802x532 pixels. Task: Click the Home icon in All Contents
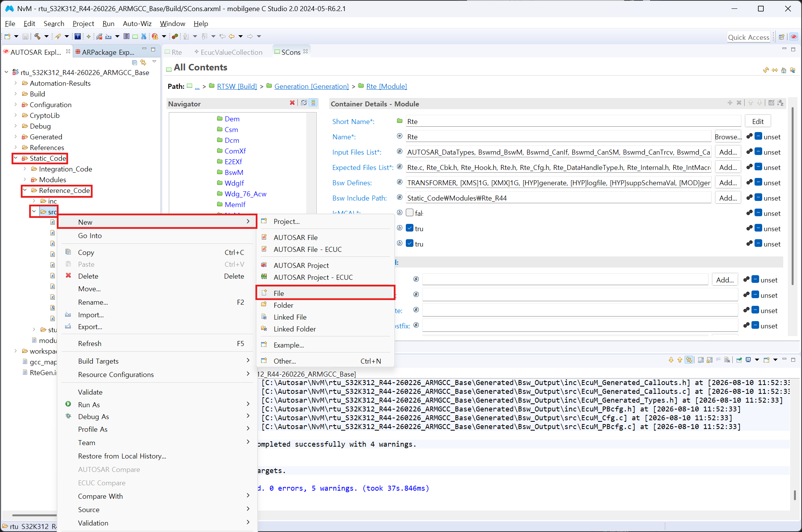pyautogui.click(x=784, y=70)
